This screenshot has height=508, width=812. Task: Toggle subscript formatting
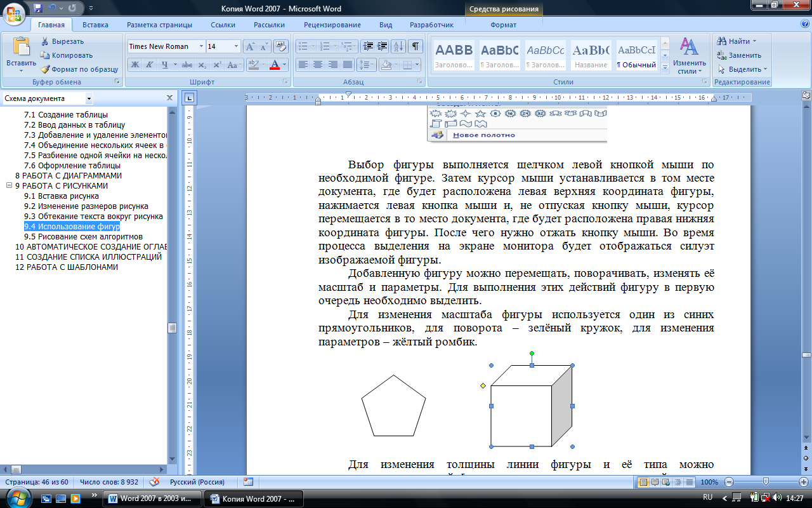(202, 65)
